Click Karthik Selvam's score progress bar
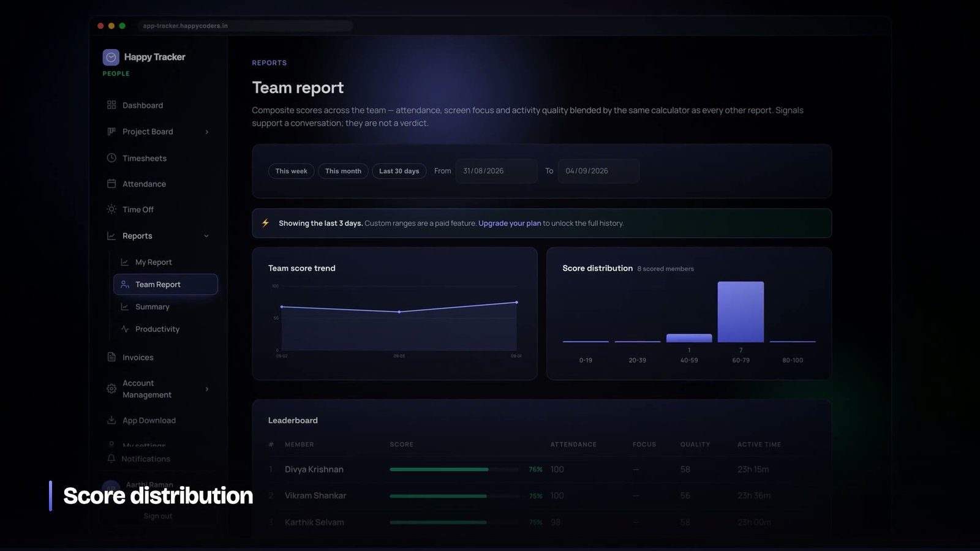Viewport: 980px width, 551px height. (x=454, y=522)
